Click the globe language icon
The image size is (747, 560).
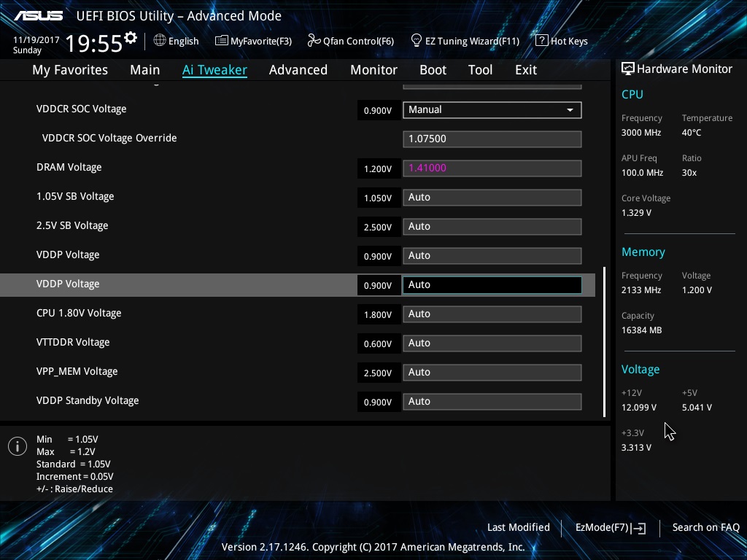coord(160,41)
